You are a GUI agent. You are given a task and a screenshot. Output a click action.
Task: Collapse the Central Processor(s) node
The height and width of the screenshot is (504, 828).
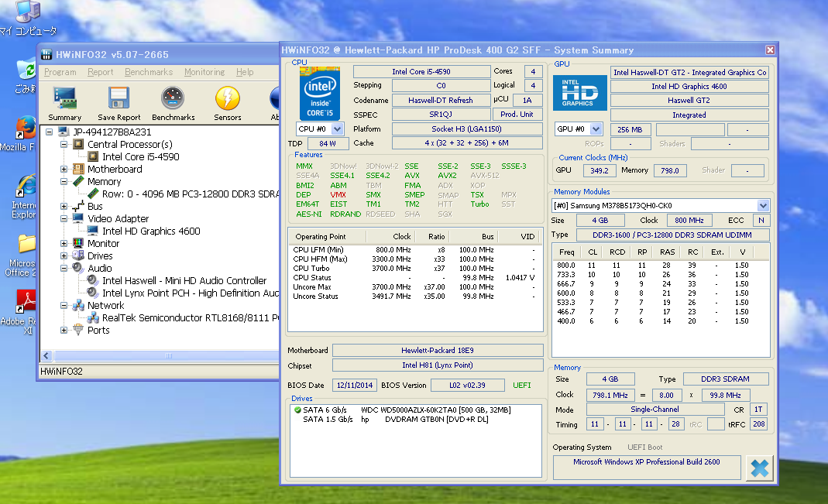tap(64, 144)
